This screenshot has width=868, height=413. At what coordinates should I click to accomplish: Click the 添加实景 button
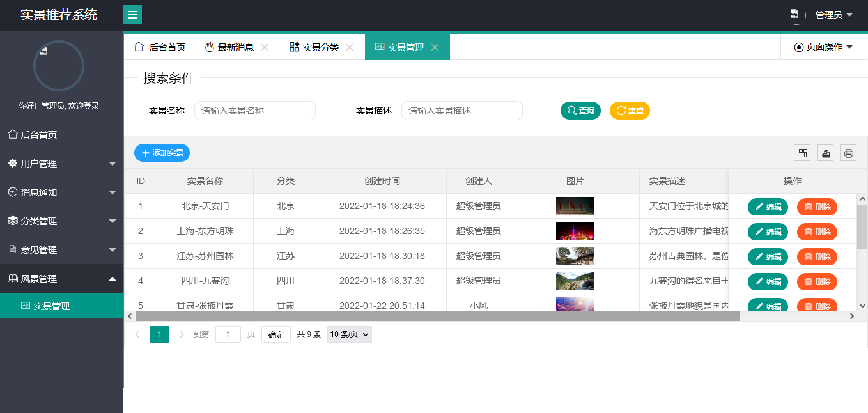pyautogui.click(x=162, y=153)
